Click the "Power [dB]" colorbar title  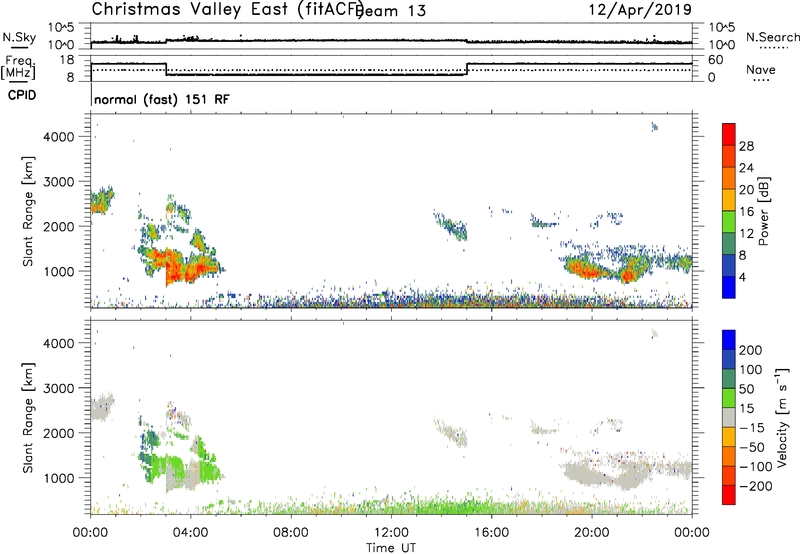(x=763, y=211)
